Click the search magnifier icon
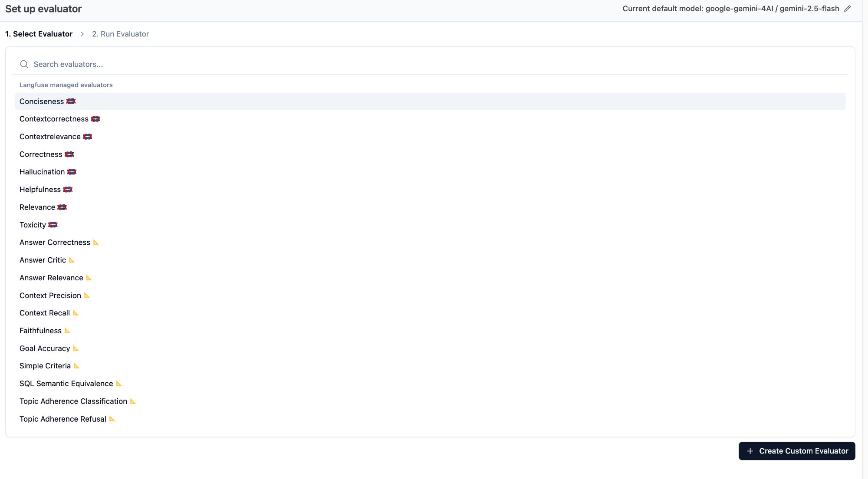The height and width of the screenshot is (479, 868). pyautogui.click(x=24, y=64)
